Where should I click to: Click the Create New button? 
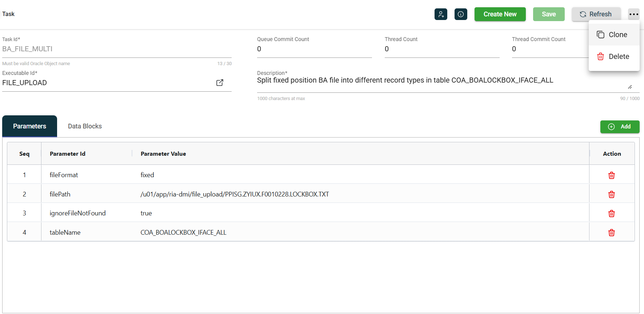point(500,14)
